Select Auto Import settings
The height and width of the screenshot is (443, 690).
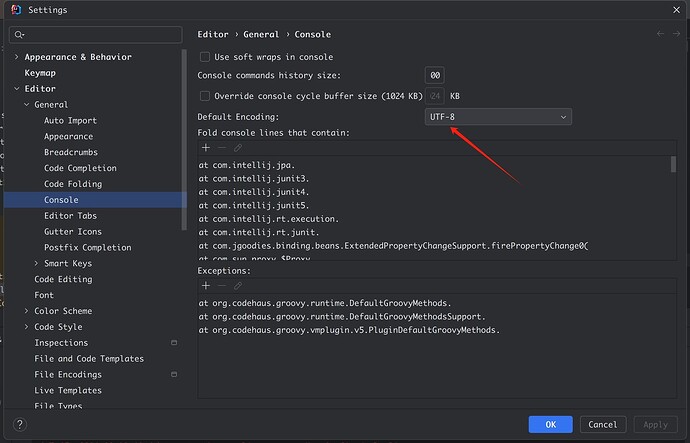click(70, 121)
